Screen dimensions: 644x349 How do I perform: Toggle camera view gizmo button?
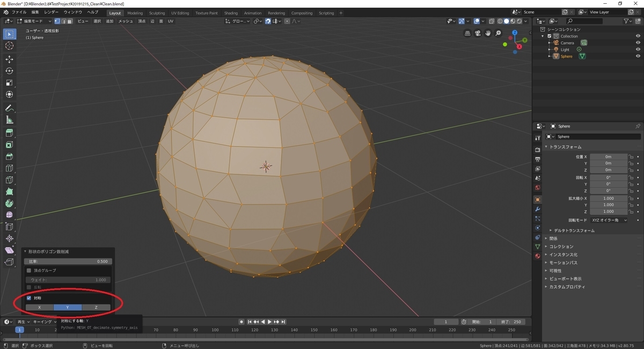click(x=478, y=33)
